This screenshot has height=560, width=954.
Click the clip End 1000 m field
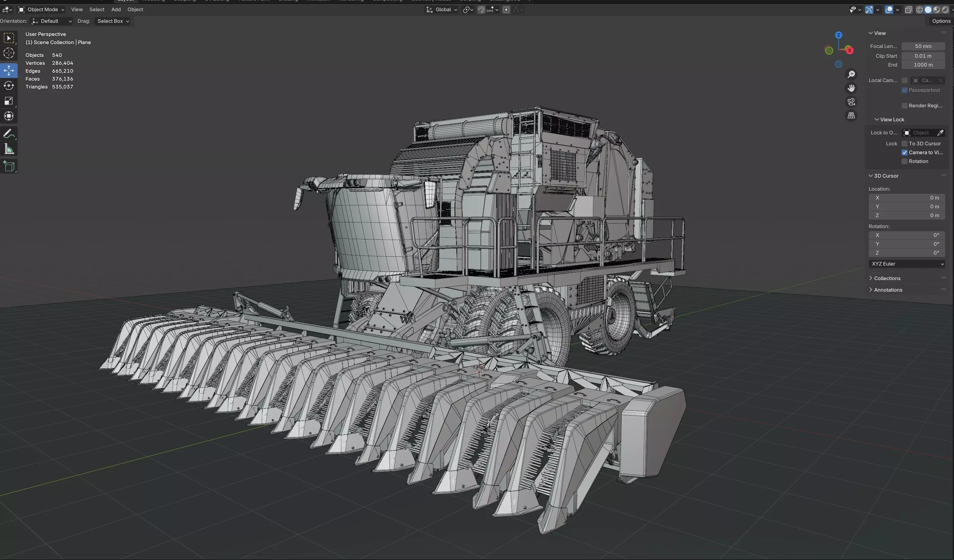point(923,65)
